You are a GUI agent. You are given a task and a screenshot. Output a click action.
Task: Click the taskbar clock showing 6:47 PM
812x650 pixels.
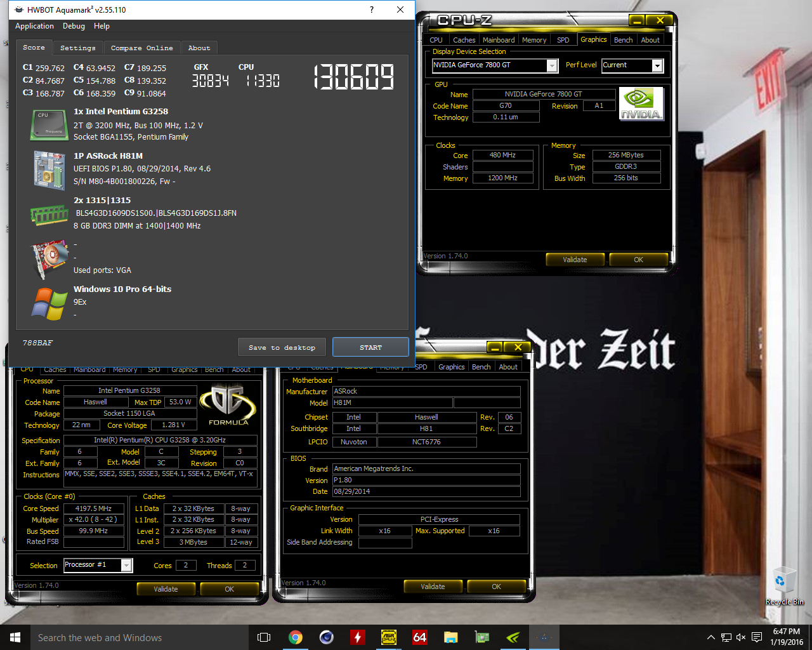click(787, 637)
